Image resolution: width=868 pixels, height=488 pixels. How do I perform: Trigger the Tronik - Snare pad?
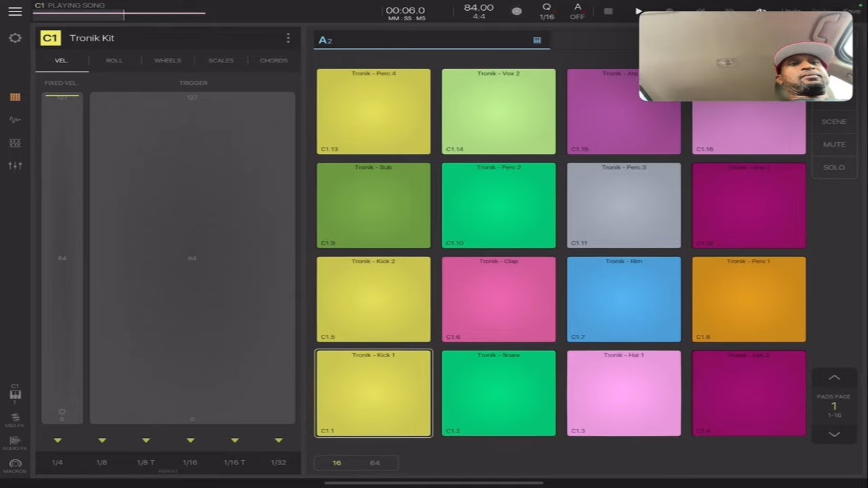(x=498, y=393)
